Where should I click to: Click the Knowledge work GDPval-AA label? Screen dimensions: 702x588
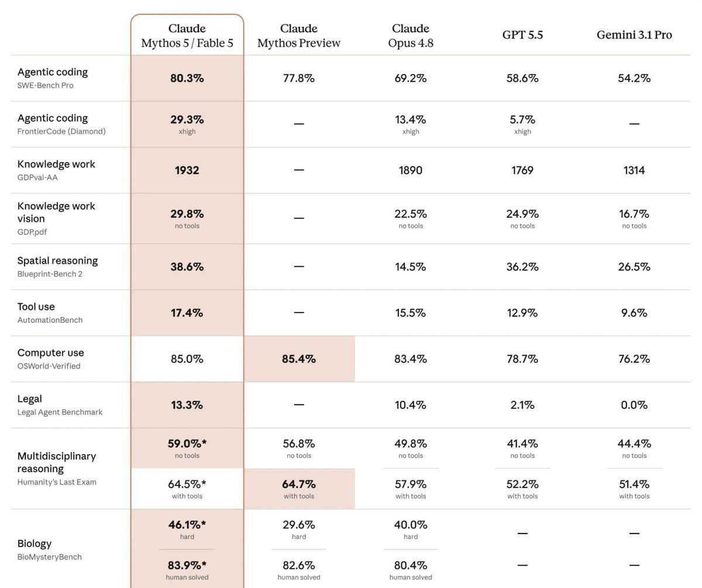point(56,170)
